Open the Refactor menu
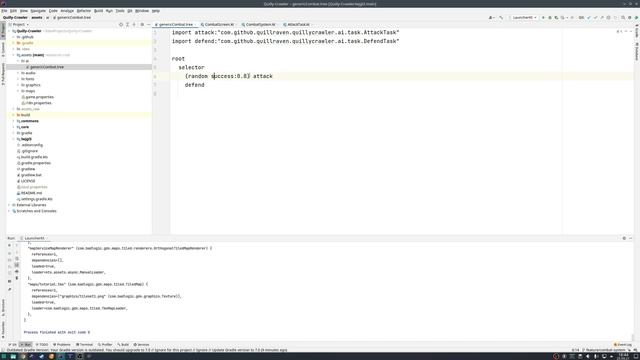 (84, 11)
